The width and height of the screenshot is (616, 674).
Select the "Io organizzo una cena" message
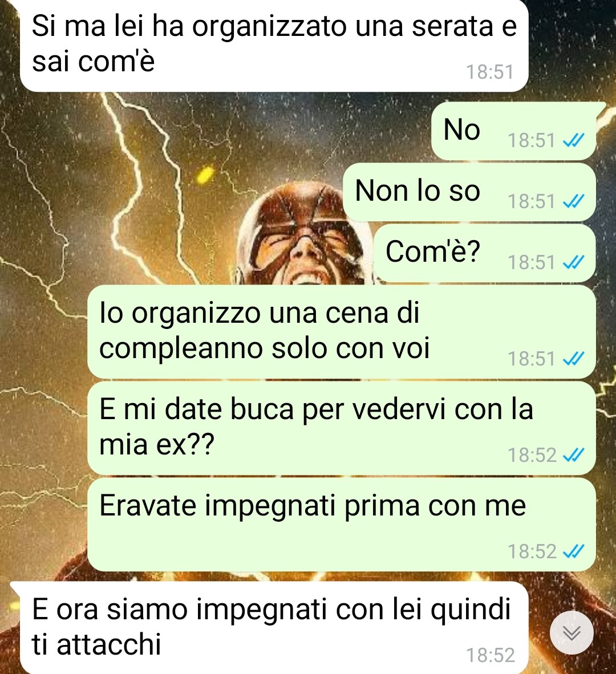coord(342,332)
